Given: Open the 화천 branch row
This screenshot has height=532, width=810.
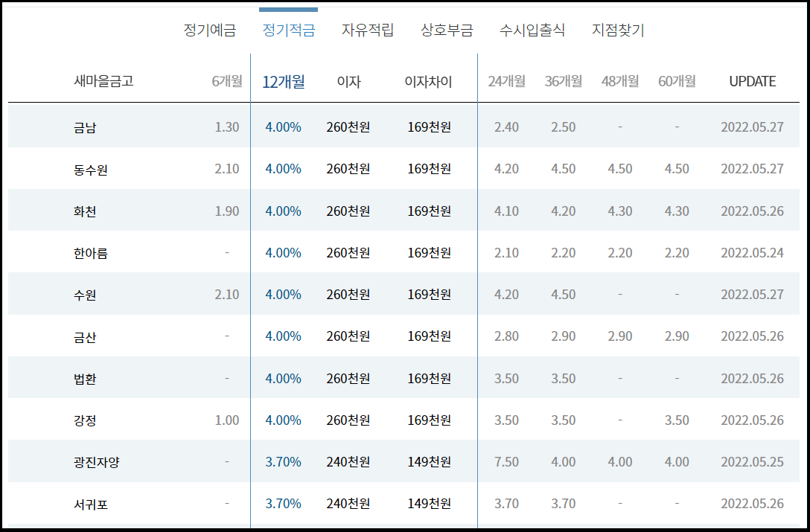Looking at the screenshot, I should pyautogui.click(x=404, y=211).
